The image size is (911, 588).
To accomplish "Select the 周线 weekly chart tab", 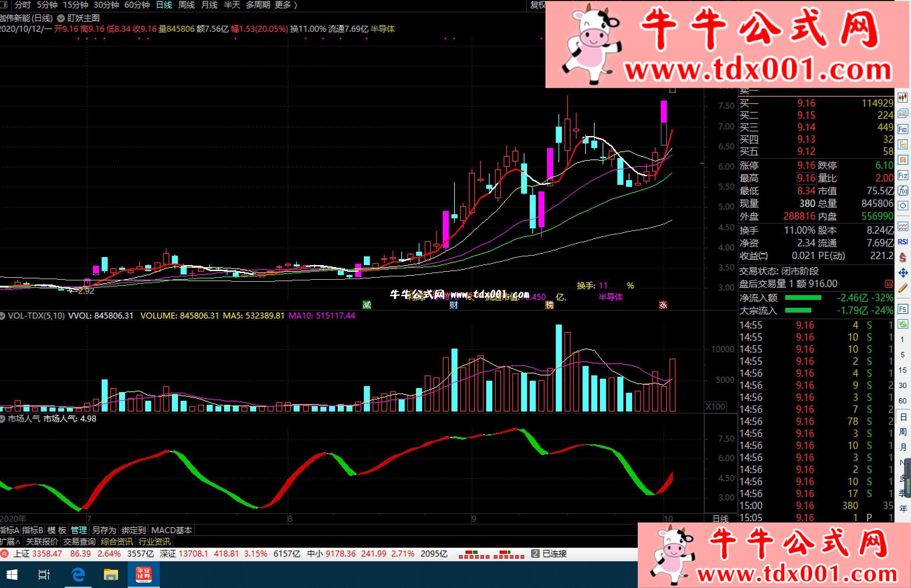I will (x=186, y=5).
